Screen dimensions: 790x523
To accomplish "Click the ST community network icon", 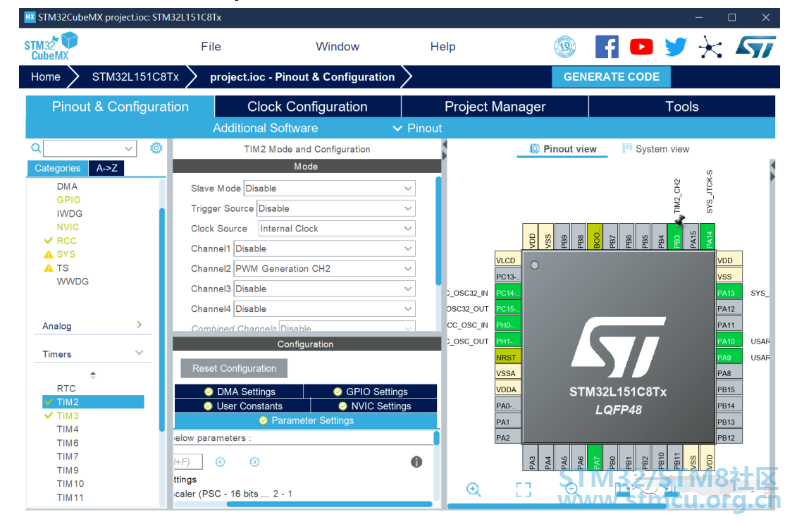I will click(x=710, y=48).
